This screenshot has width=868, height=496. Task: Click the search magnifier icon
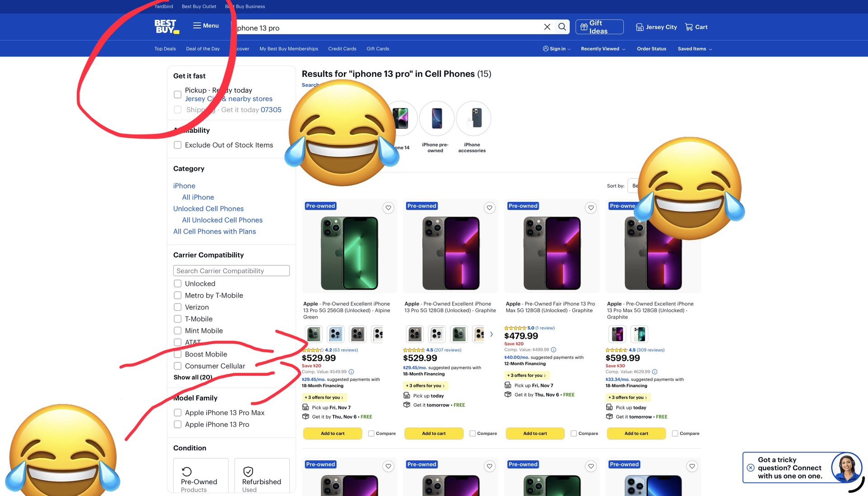tap(562, 27)
